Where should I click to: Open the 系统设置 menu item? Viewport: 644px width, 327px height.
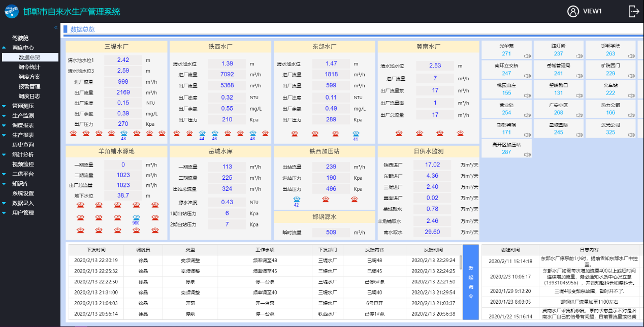[x=23, y=193]
